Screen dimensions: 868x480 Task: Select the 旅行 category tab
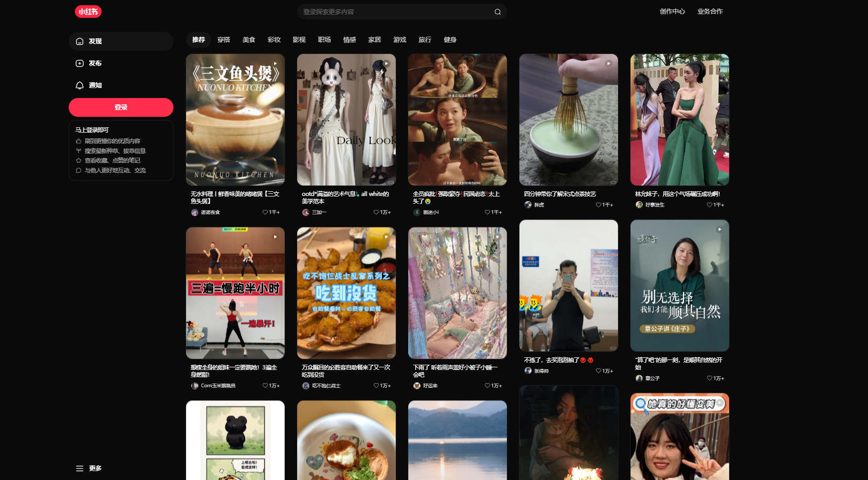coord(425,40)
